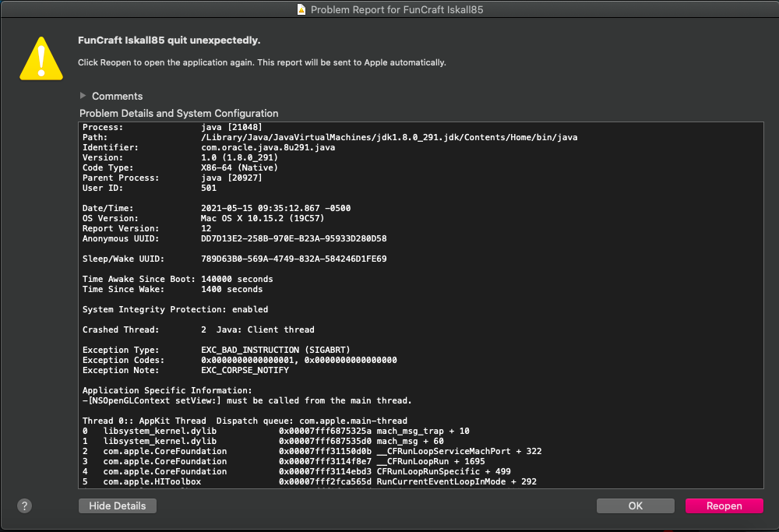
Task: Click window title 'Problem Report for FunCraft Iskall85'
Action: (397, 9)
